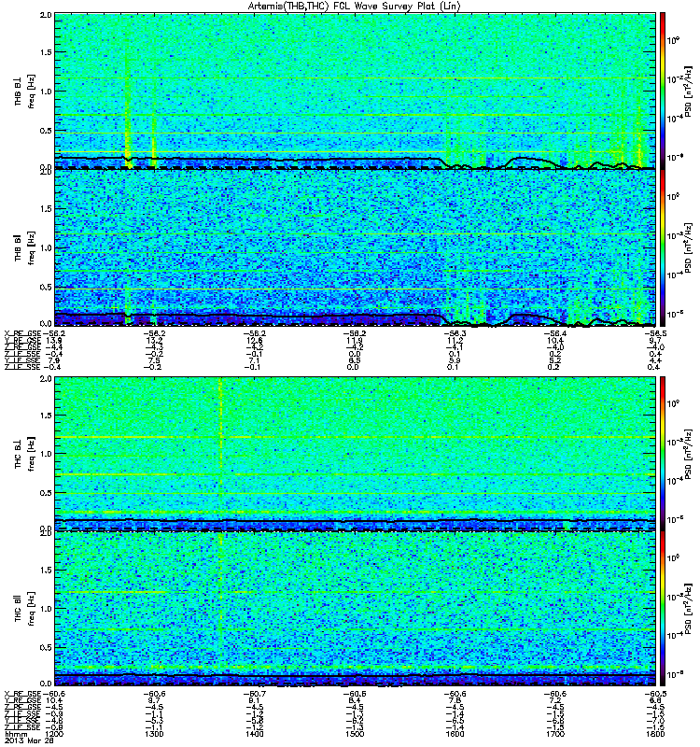This screenshot has height=747, width=700.
Task: Click the 1200 time label
Action: tap(55, 734)
